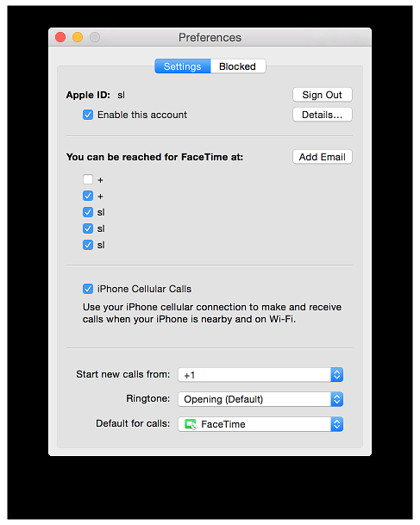Uncheck the first email address checkbox
The image size is (420, 525).
[x=88, y=212]
